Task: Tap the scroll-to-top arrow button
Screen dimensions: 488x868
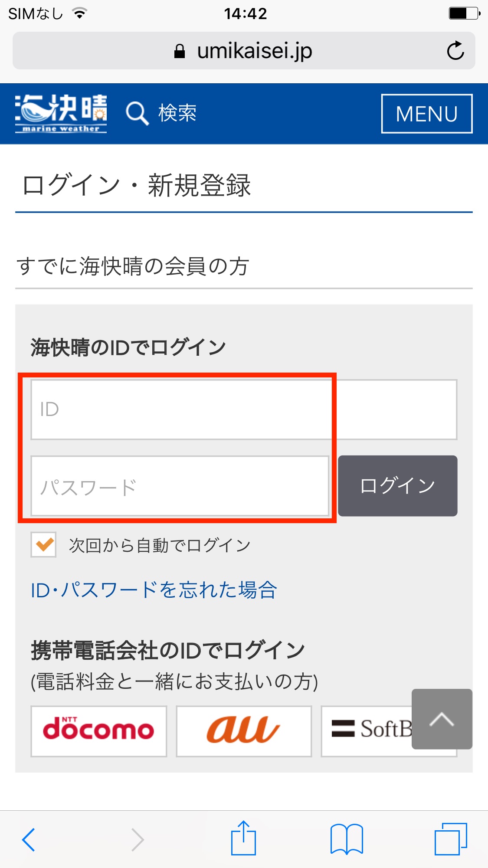Action: coord(442,719)
